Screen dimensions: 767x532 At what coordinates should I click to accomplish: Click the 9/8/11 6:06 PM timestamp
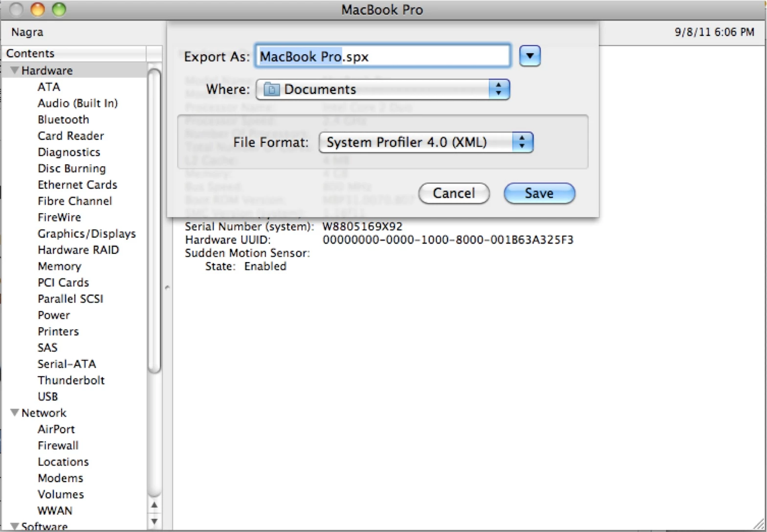pos(714,32)
